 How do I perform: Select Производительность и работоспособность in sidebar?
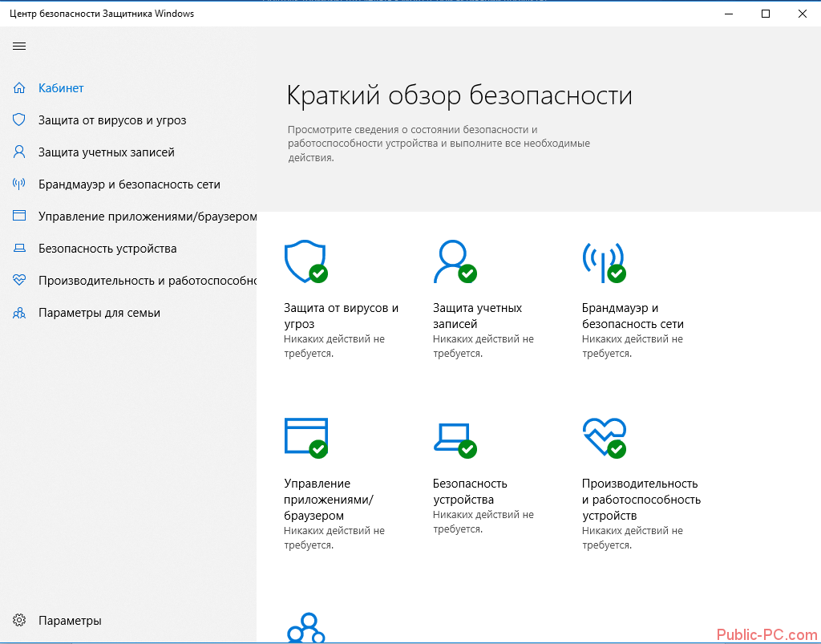tap(148, 281)
